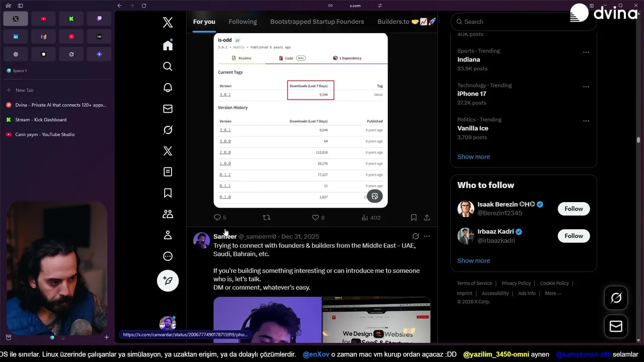Open the YouTube Music pinned tile
Viewport: 644px width, 362px height.
71,37
